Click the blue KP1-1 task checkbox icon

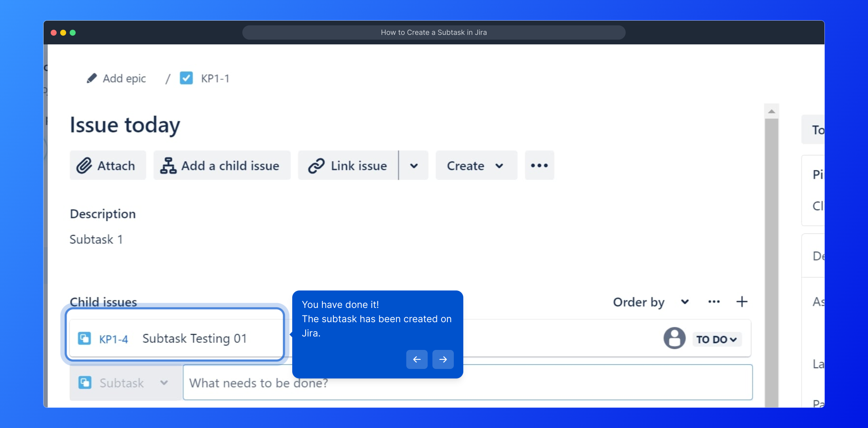click(186, 78)
